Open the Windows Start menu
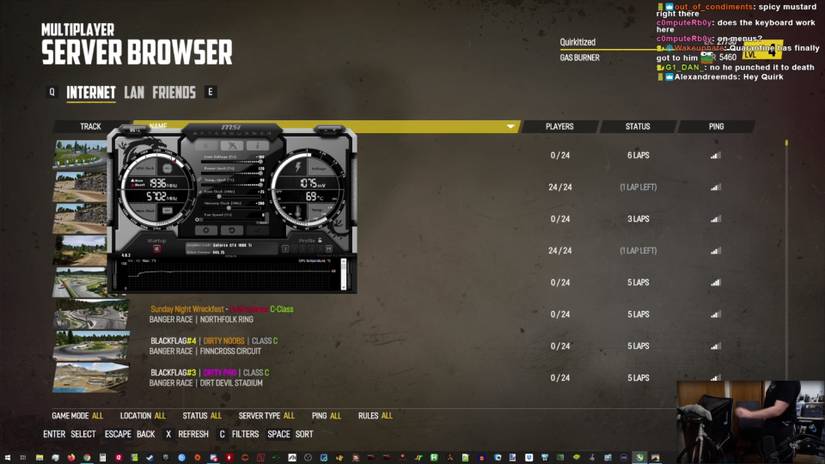The image size is (825, 464). click(x=7, y=458)
